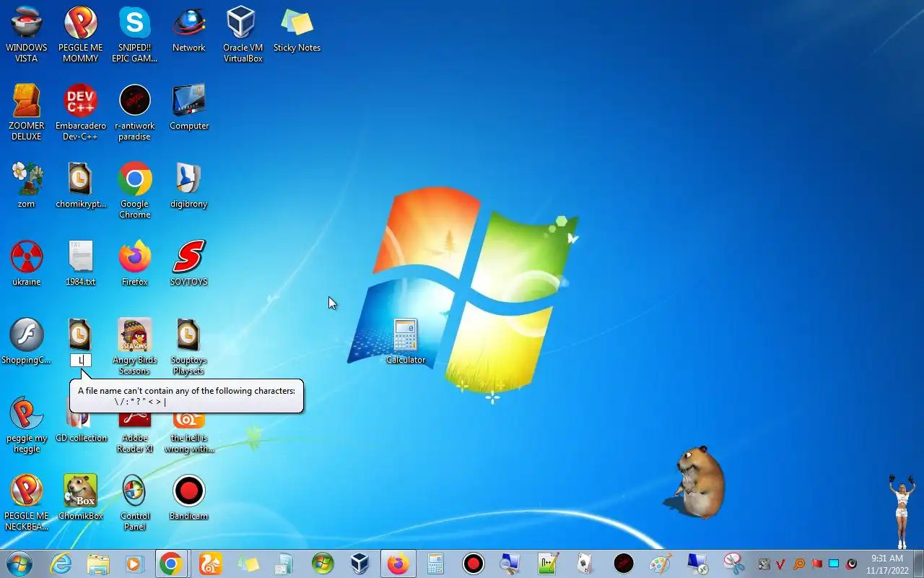The height and width of the screenshot is (578, 924).
Task: Click the Show desktop button
Action: coord(918,564)
